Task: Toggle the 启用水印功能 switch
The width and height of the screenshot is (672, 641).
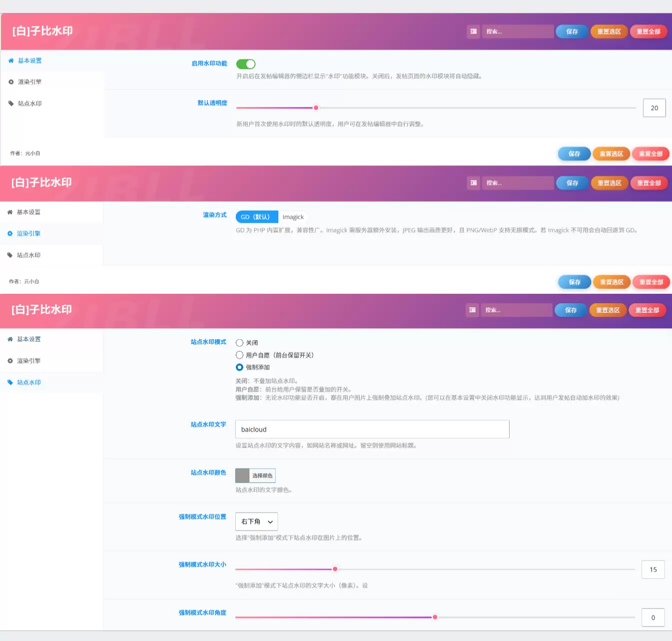Action: click(x=246, y=64)
